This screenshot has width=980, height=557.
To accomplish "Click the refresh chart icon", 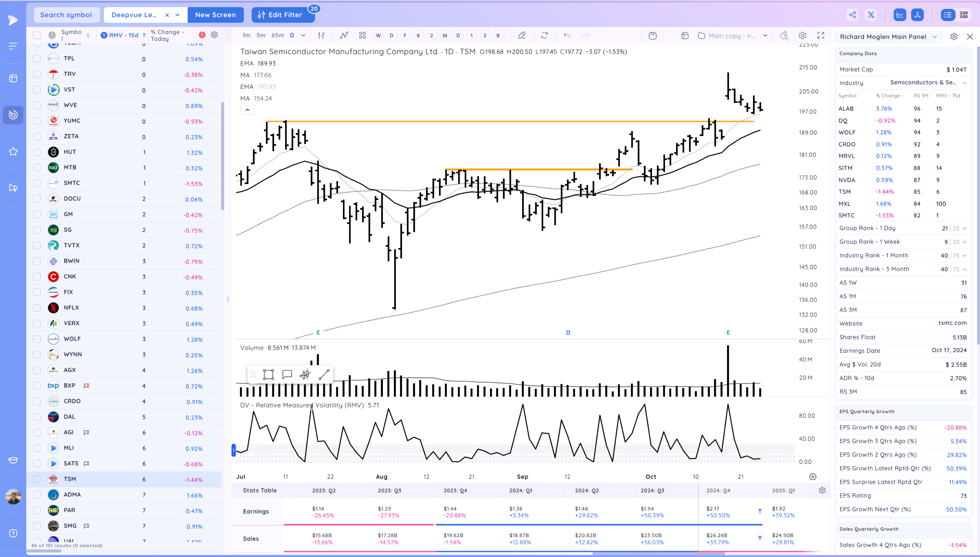I will 544,36.
